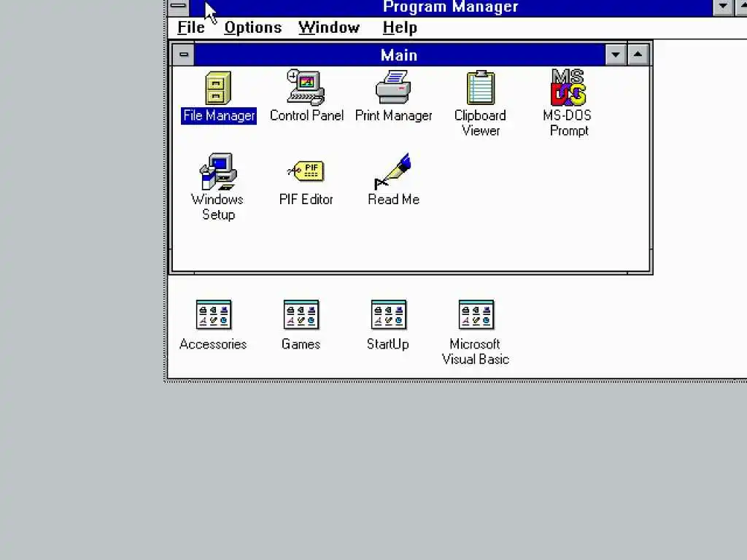Click the Main window title bar

click(x=399, y=55)
